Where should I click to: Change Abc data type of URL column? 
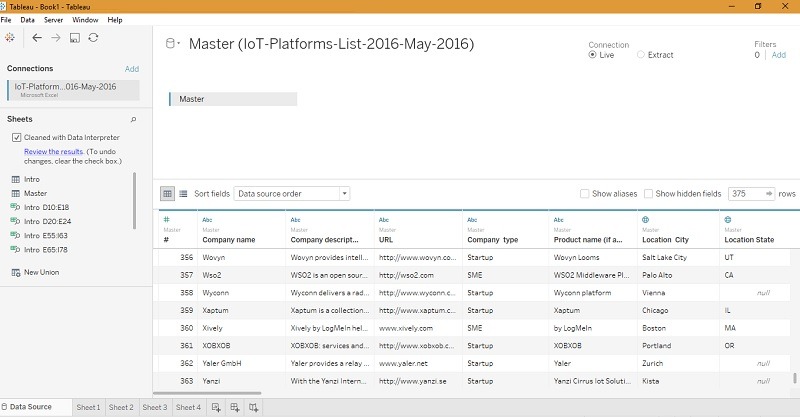coord(384,220)
